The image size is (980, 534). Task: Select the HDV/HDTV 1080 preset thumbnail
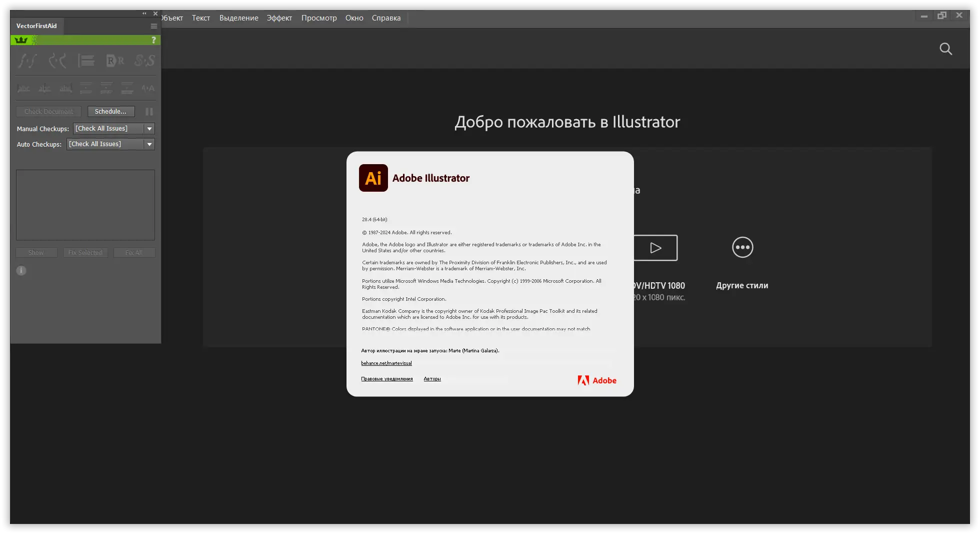click(655, 248)
